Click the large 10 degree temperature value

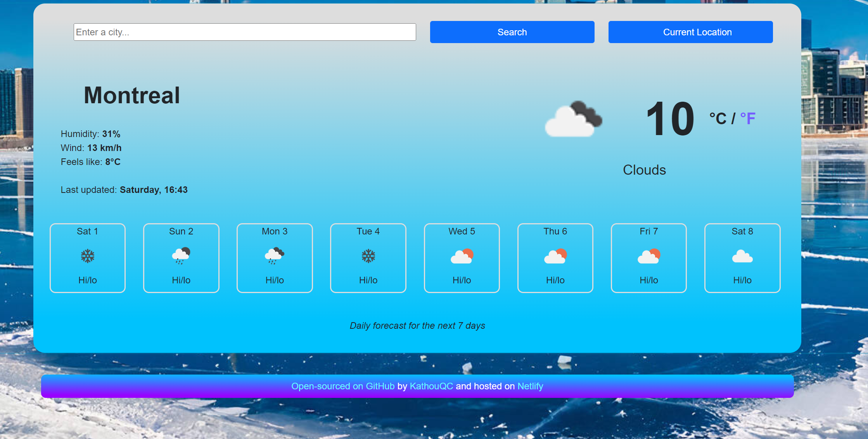(x=670, y=119)
